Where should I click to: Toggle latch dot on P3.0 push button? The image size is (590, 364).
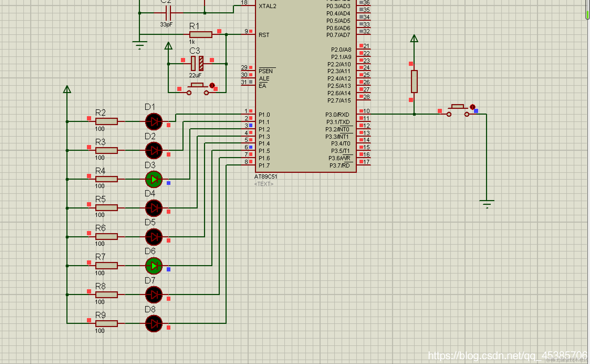pos(472,107)
